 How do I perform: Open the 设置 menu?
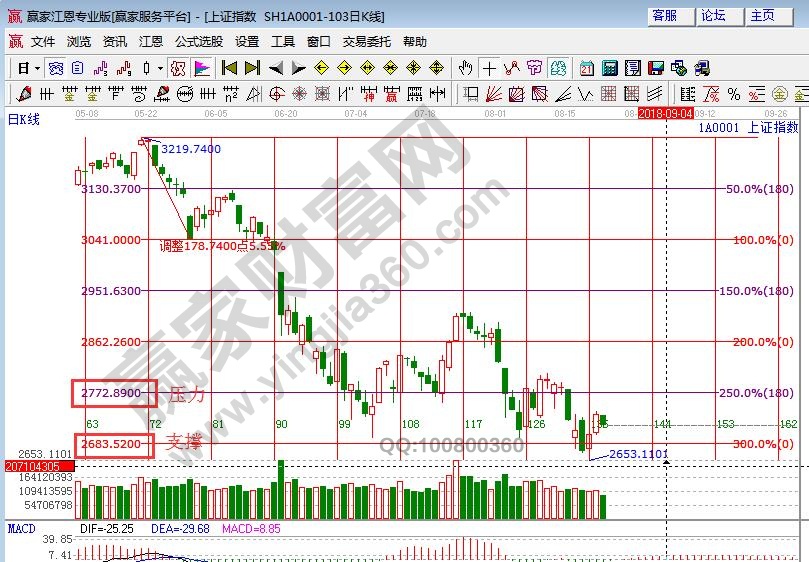247,42
